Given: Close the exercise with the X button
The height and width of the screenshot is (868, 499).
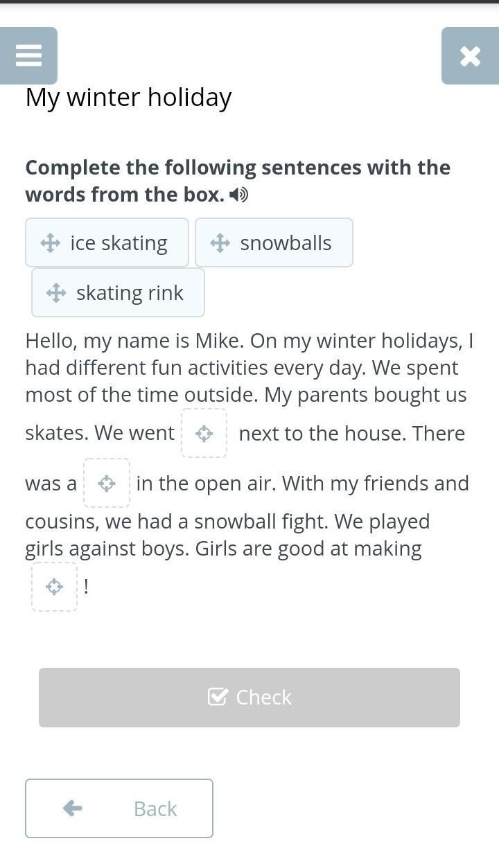Looking at the screenshot, I should [470, 55].
